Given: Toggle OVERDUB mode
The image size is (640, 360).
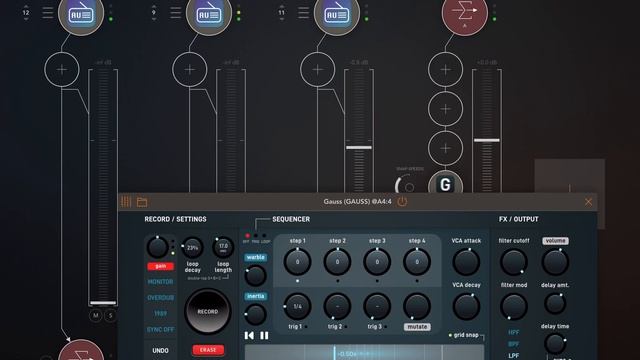Looking at the screenshot, I should coord(160,298).
